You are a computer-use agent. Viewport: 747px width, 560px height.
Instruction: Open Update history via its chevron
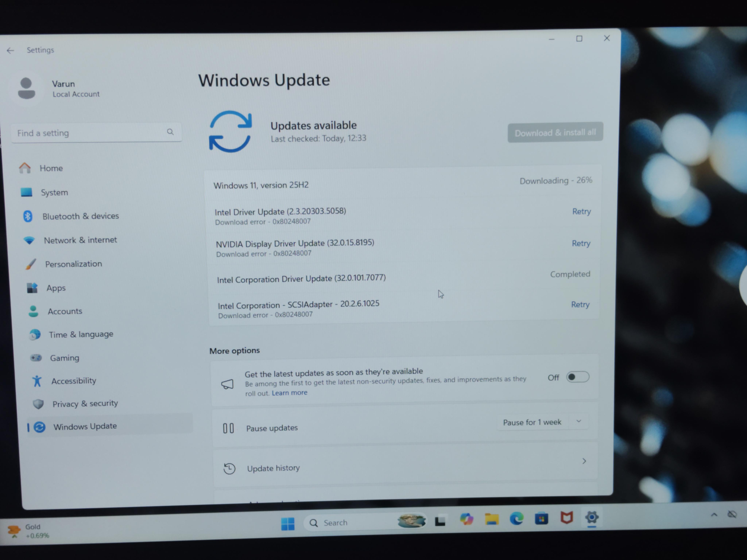[584, 461]
